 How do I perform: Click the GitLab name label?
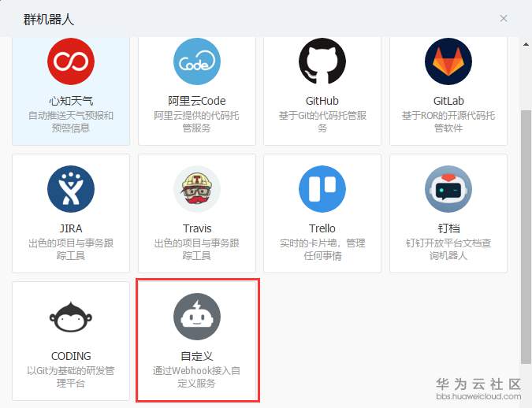[x=448, y=101]
